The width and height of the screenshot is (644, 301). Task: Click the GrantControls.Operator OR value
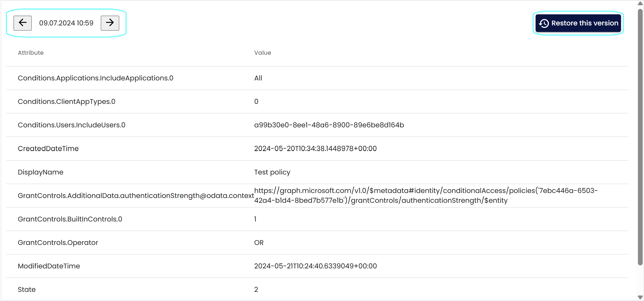click(x=259, y=243)
